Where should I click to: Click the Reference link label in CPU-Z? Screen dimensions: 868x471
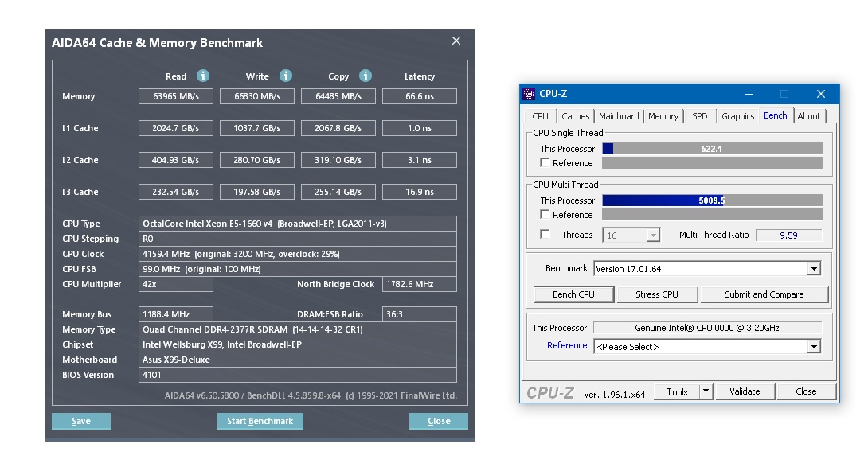pyautogui.click(x=567, y=345)
